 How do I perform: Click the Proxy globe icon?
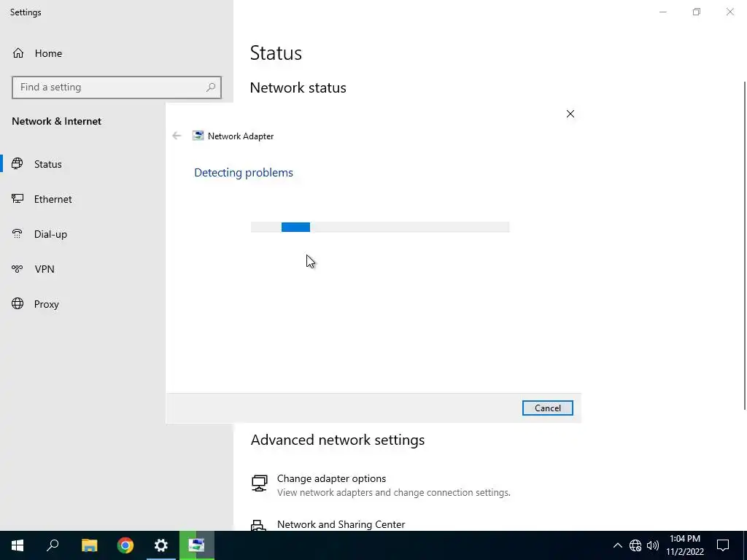tap(18, 303)
